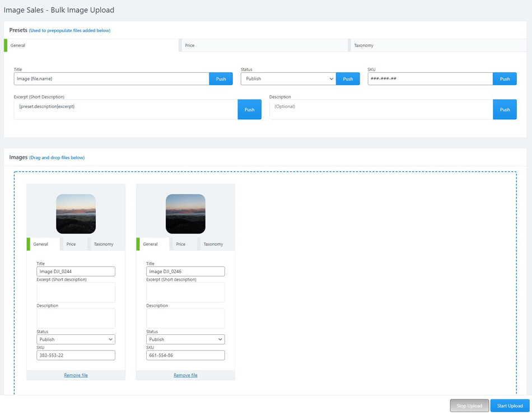The width and height of the screenshot is (532, 415).
Task: Open Taxonomy tab on DJI_0246 card
Action: coord(216,244)
